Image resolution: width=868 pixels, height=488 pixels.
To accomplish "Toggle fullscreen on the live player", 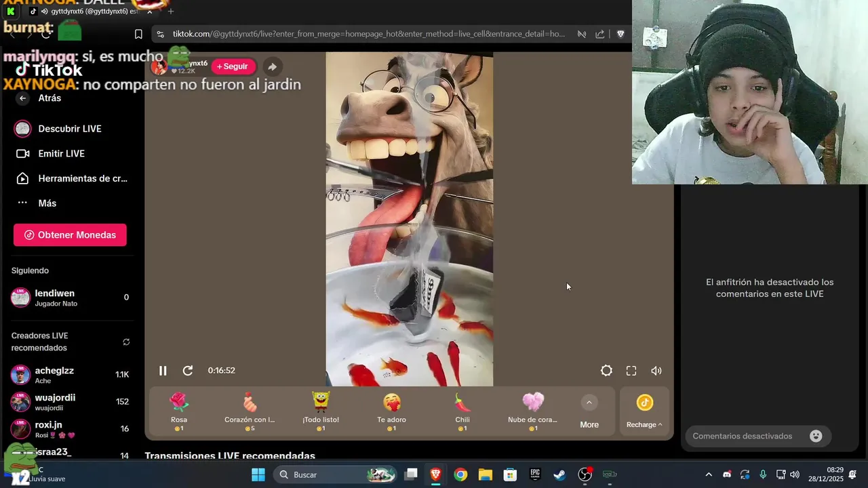I will point(631,371).
